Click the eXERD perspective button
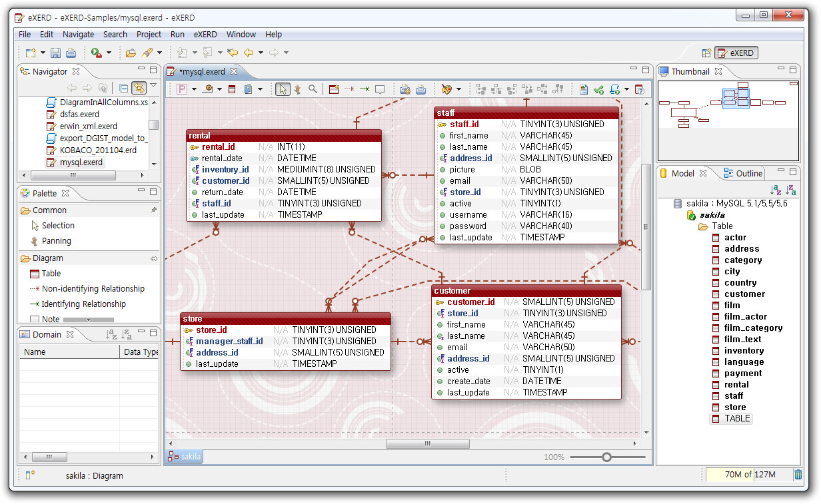This screenshot has width=821, height=504. (736, 53)
